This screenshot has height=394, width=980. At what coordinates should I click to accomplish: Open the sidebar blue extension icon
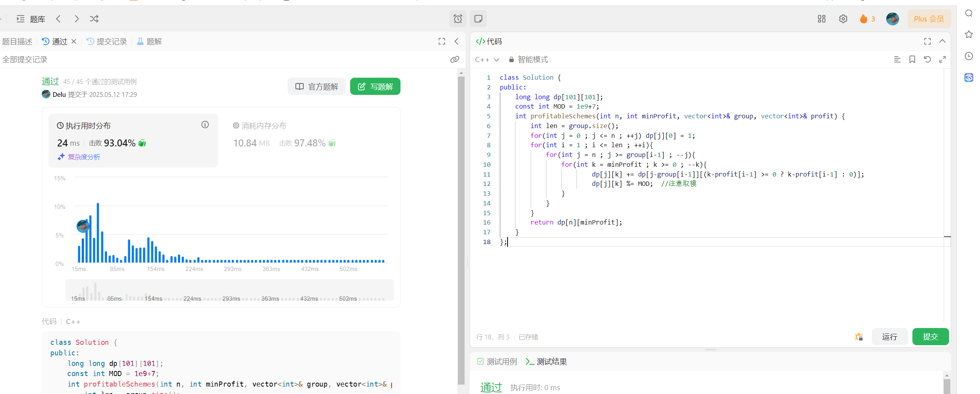pos(969,77)
